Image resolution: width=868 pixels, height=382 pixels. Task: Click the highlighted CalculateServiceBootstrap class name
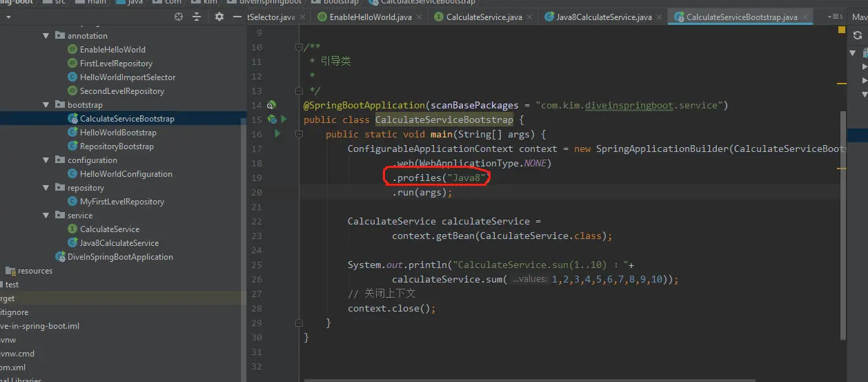coord(444,120)
